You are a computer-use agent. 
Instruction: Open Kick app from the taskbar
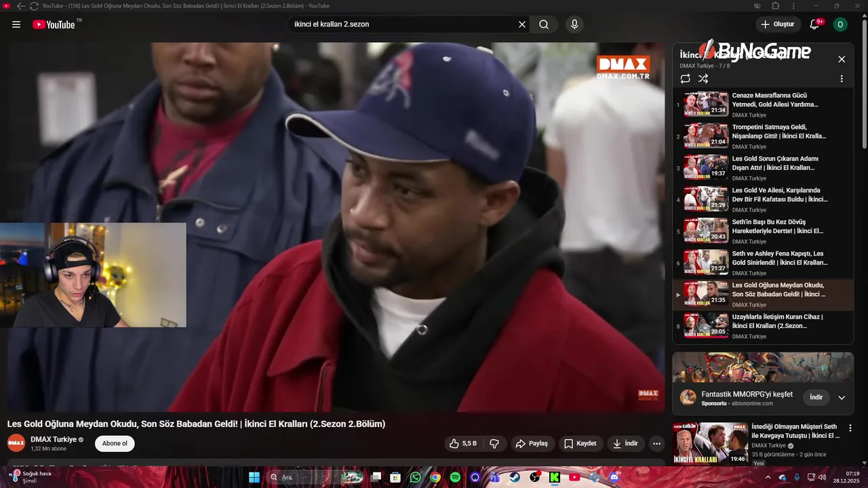(555, 477)
